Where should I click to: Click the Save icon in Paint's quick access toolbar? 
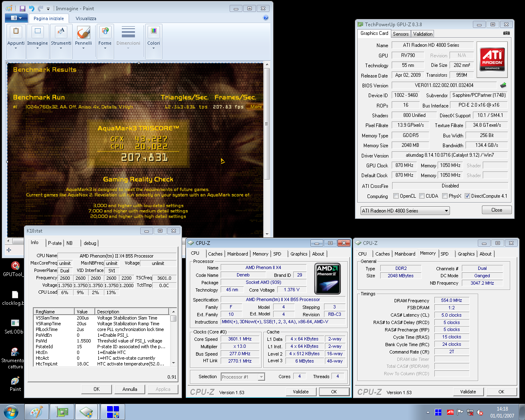click(x=22, y=9)
